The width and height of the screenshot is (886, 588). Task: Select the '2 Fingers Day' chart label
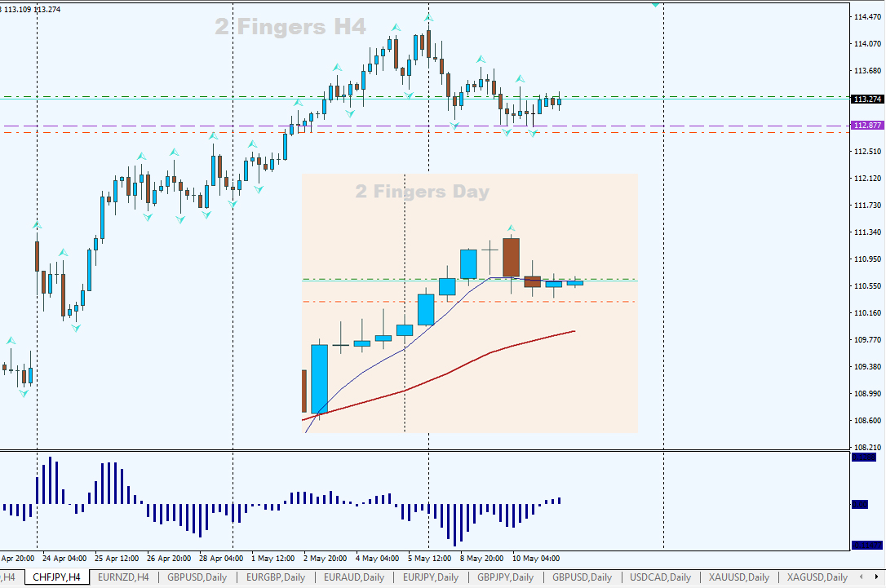coord(422,192)
